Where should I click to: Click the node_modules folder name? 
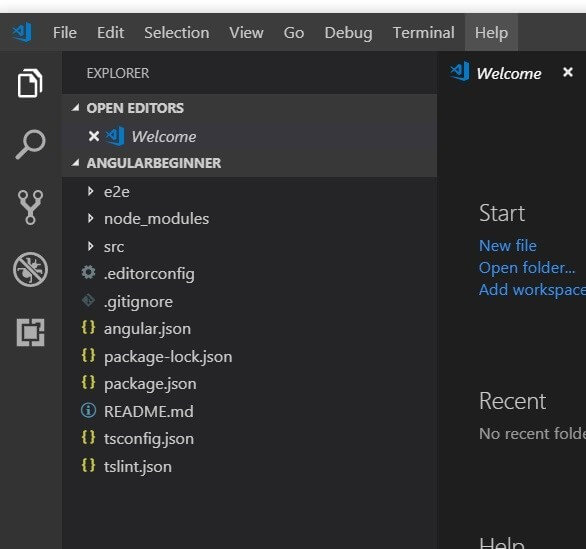pyautogui.click(x=157, y=219)
